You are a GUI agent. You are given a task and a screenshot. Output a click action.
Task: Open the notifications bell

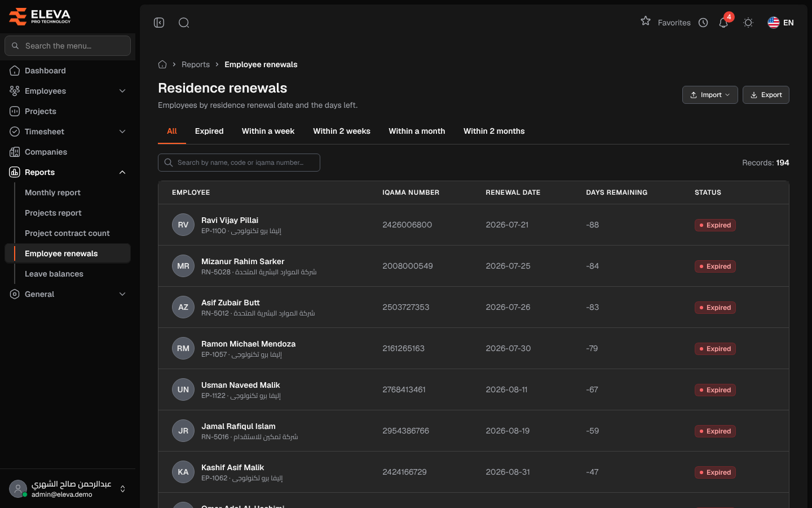(x=723, y=23)
